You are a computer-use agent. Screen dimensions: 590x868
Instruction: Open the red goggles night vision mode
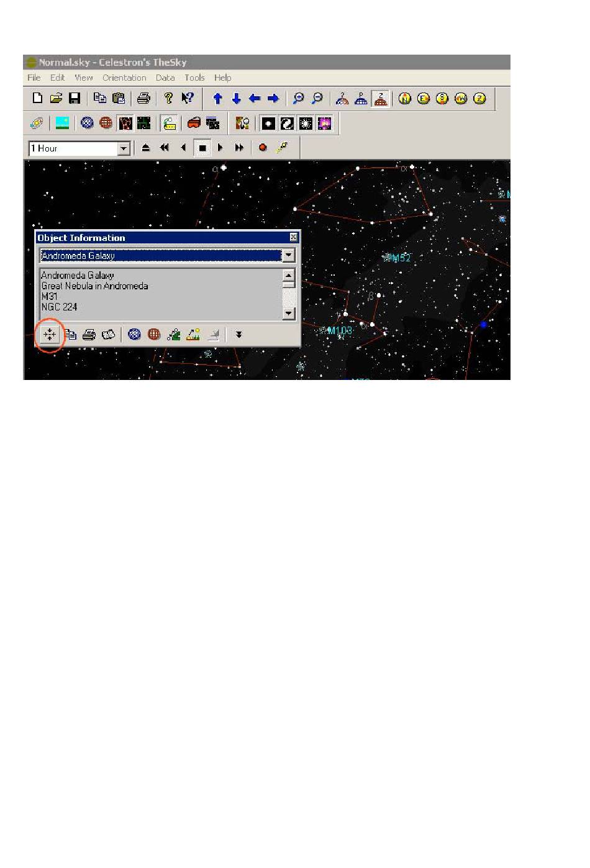coord(194,123)
